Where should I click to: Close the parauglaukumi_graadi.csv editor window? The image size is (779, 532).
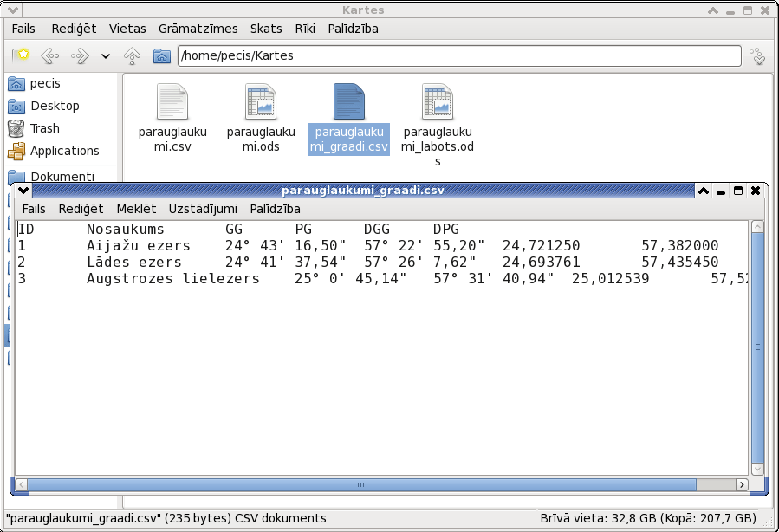point(756,191)
